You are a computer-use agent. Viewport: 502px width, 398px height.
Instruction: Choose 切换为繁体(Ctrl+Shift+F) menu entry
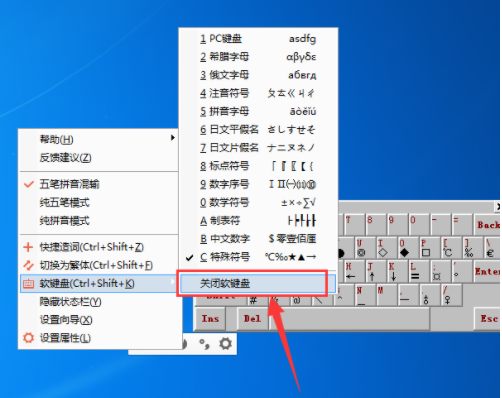[99, 265]
